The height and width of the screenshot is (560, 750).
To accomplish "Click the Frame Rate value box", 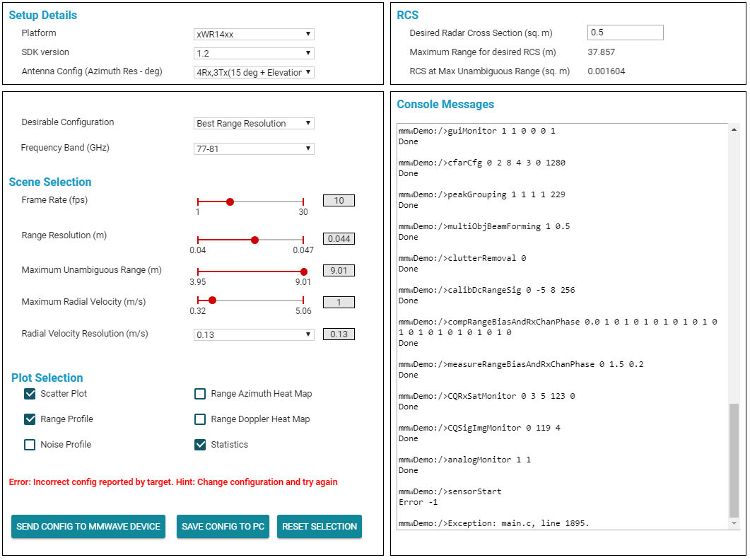I will pyautogui.click(x=339, y=201).
